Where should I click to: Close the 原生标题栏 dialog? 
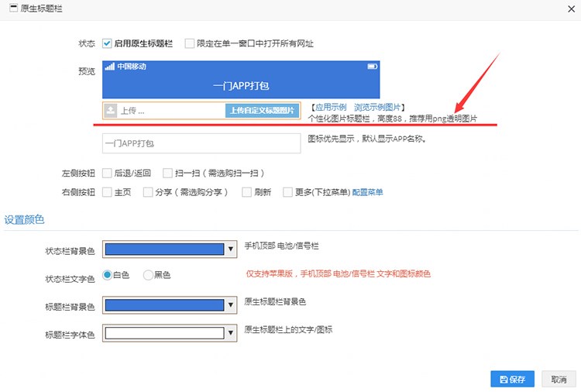coord(571,9)
